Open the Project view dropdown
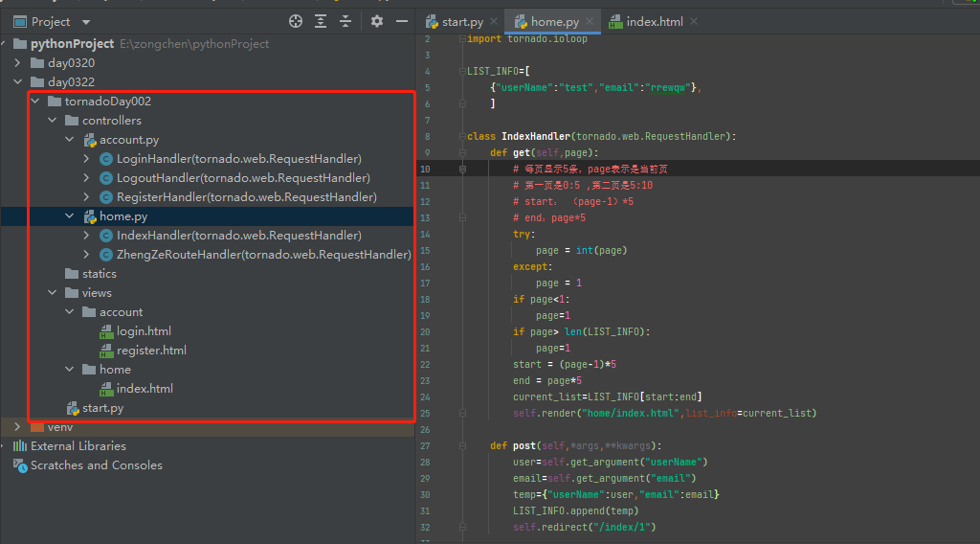Screen dimensions: 980x544 86,22
